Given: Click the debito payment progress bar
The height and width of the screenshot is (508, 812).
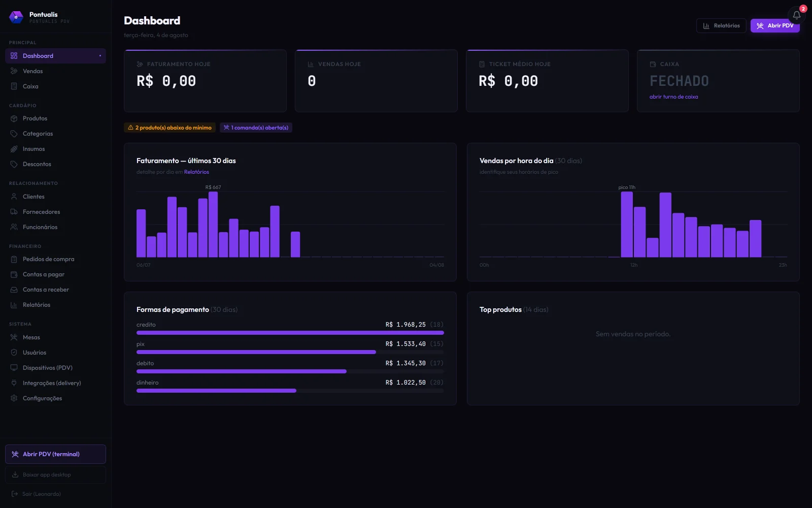Looking at the screenshot, I should point(290,371).
